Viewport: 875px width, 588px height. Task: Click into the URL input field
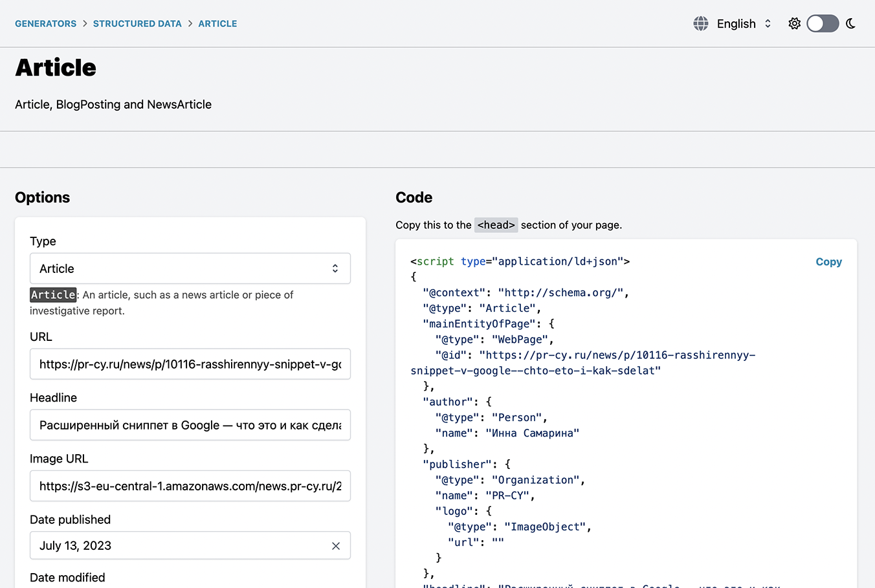click(x=190, y=364)
